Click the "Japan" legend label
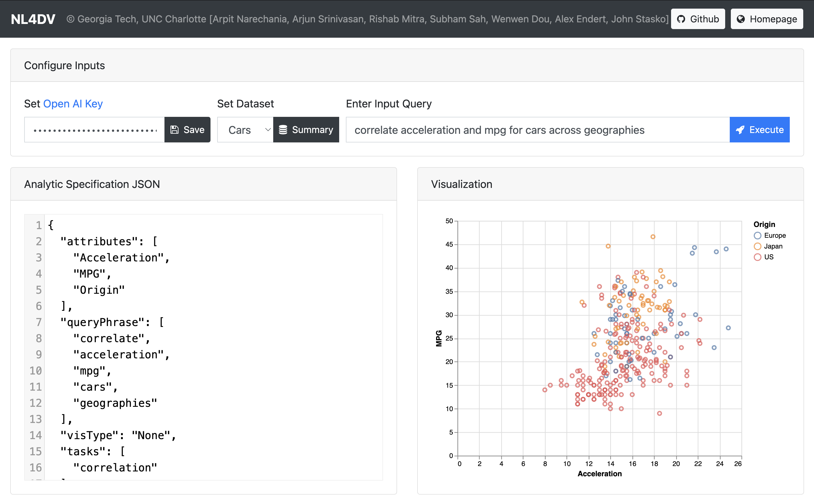The height and width of the screenshot is (504, 814). 773,246
